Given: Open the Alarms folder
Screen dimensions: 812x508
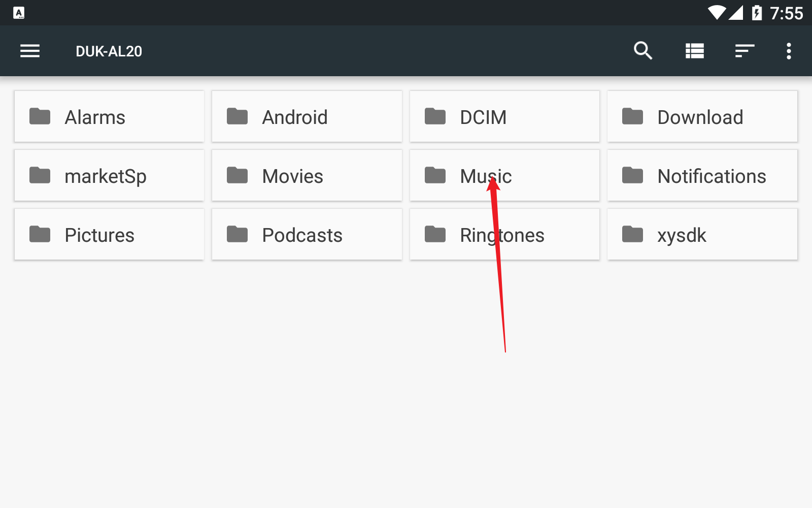Looking at the screenshot, I should pyautogui.click(x=109, y=117).
